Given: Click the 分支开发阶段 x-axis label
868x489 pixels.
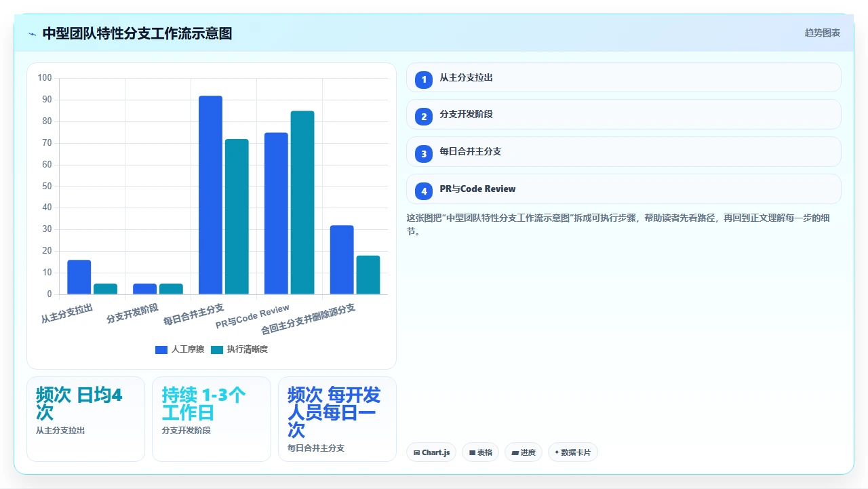Looking at the screenshot, I should coord(132,313).
